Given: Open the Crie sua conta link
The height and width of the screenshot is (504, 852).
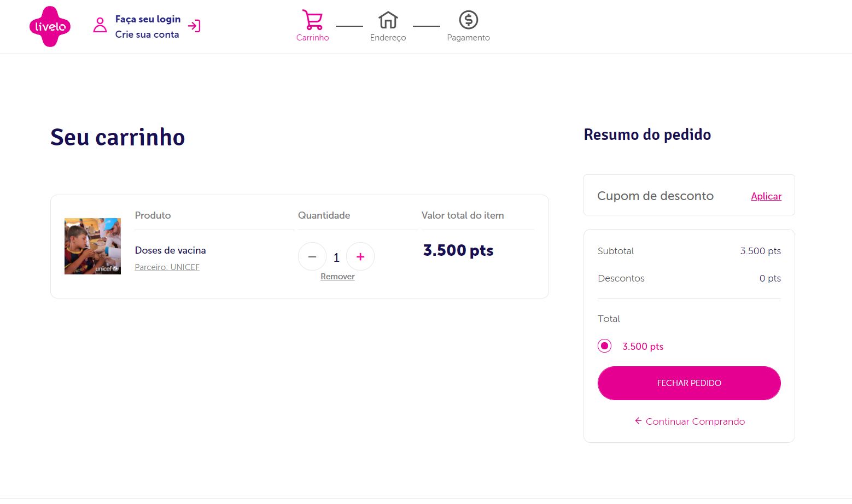Looking at the screenshot, I should tap(147, 34).
